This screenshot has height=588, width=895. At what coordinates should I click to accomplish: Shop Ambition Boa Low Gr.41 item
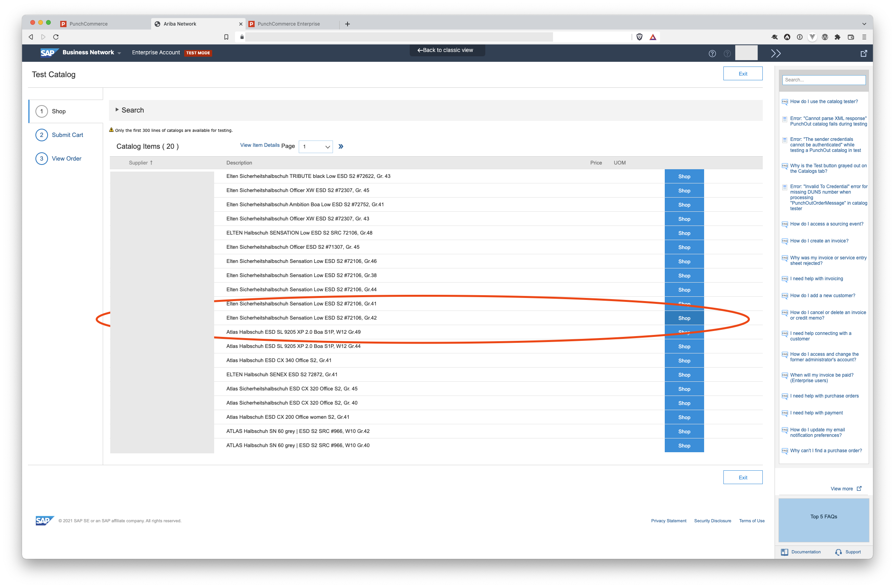pyautogui.click(x=684, y=205)
